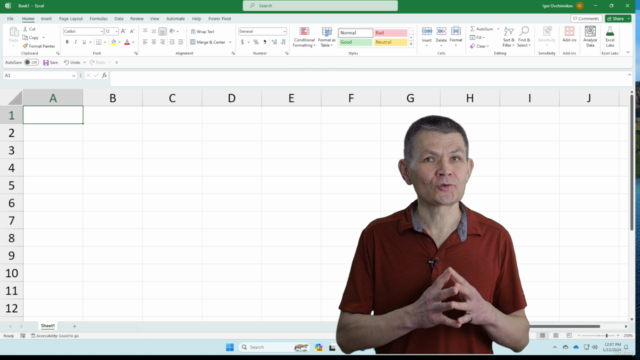Click the Decrease Decimal icon
The width and height of the screenshot is (640, 360).
point(283,42)
